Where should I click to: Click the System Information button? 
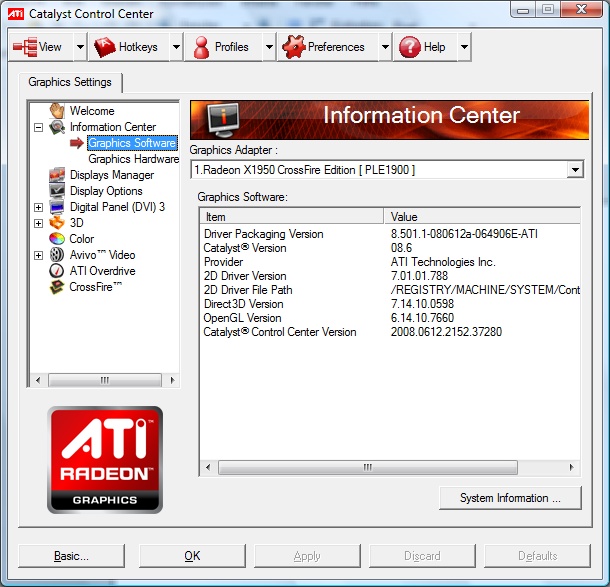[x=510, y=498]
